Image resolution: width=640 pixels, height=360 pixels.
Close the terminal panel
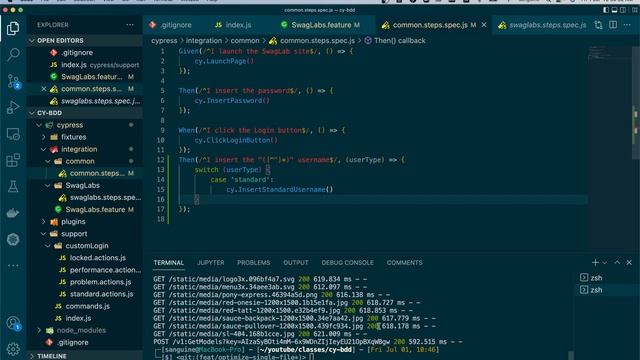[x=629, y=262]
